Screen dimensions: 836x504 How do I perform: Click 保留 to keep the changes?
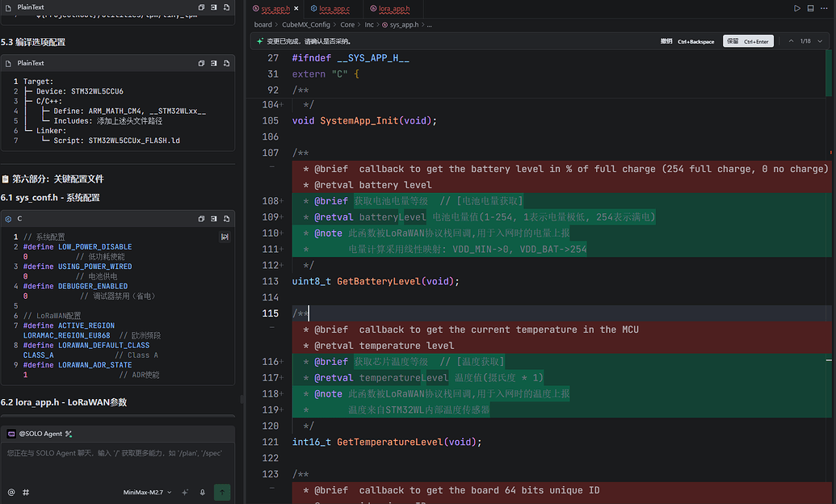tap(748, 41)
